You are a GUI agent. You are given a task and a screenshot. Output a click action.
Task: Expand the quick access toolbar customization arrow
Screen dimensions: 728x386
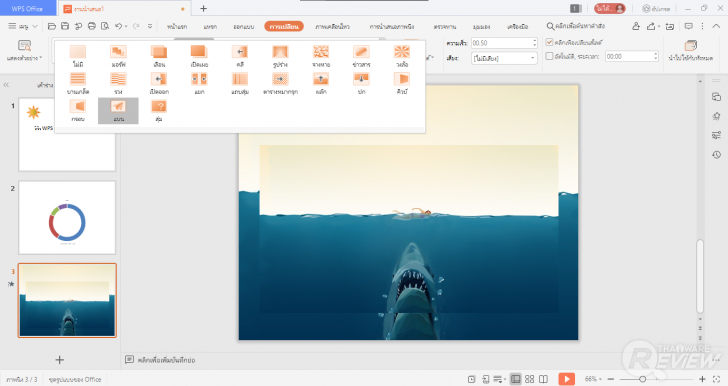tap(150, 26)
